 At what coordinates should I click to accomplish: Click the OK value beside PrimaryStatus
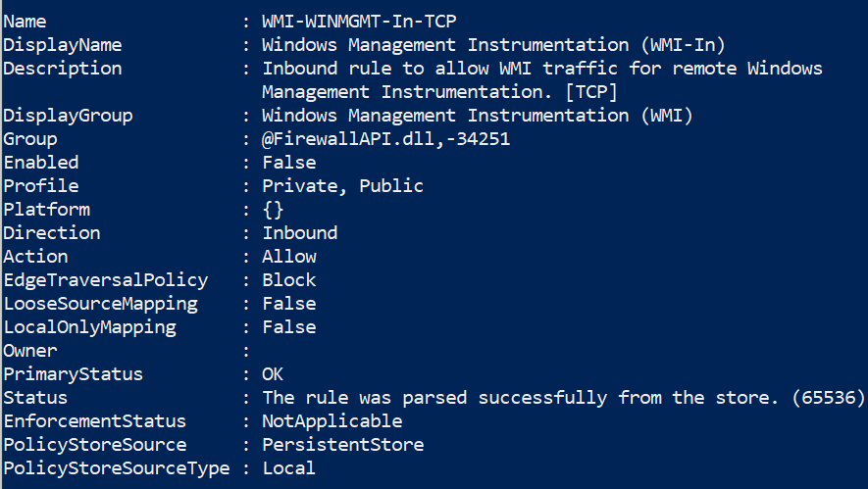[273, 373]
